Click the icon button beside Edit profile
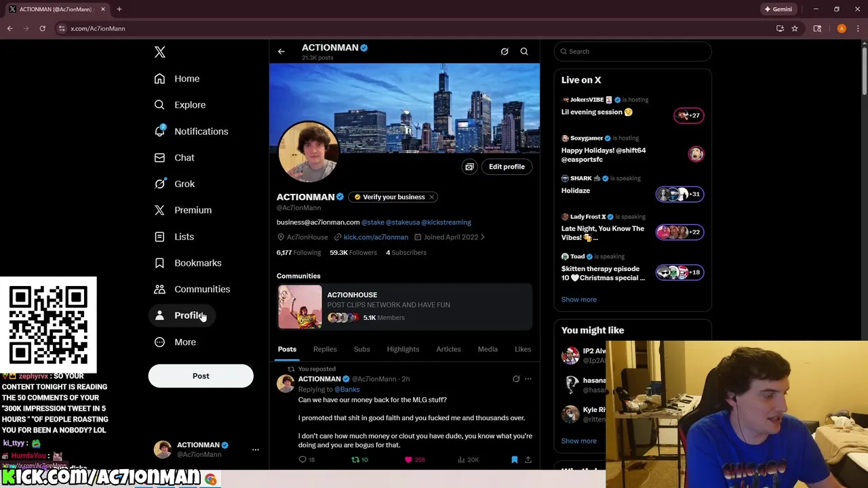This screenshot has height=488, width=868. tap(469, 167)
